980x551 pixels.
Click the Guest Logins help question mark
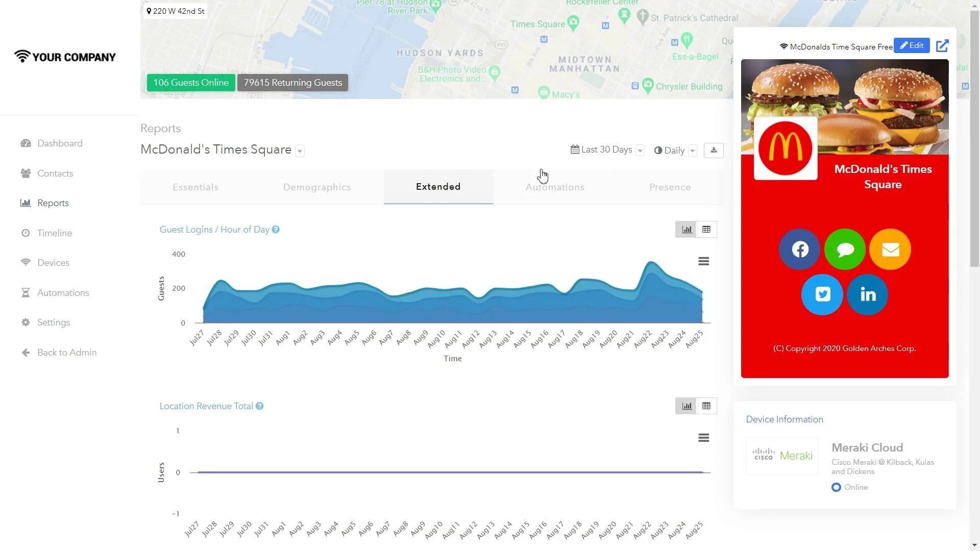tap(276, 230)
